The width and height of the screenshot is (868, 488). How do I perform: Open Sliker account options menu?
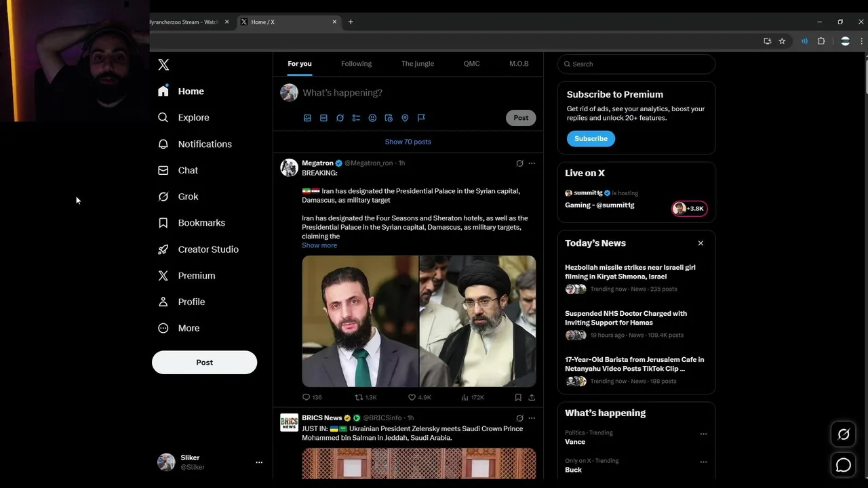[259, 462]
